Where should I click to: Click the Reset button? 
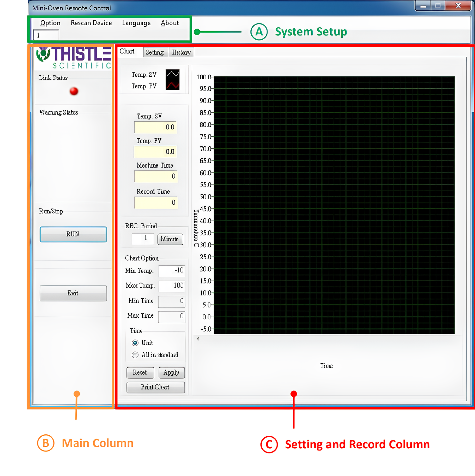click(140, 372)
